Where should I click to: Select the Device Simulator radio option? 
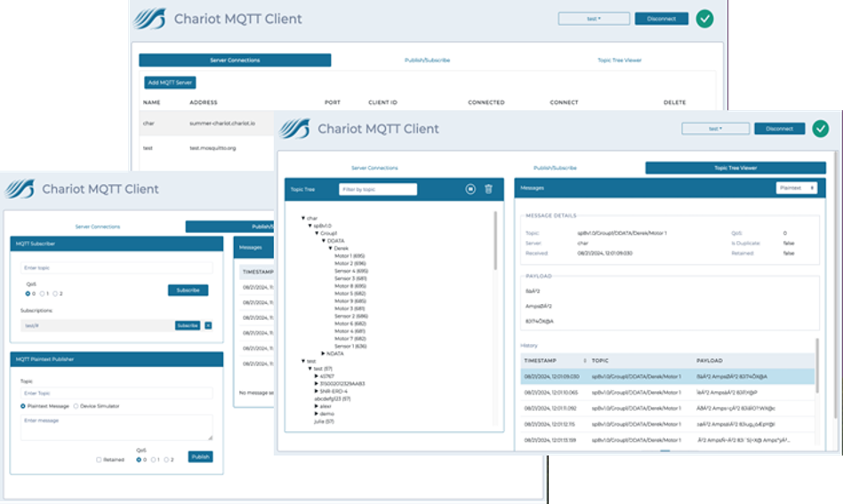(x=75, y=405)
